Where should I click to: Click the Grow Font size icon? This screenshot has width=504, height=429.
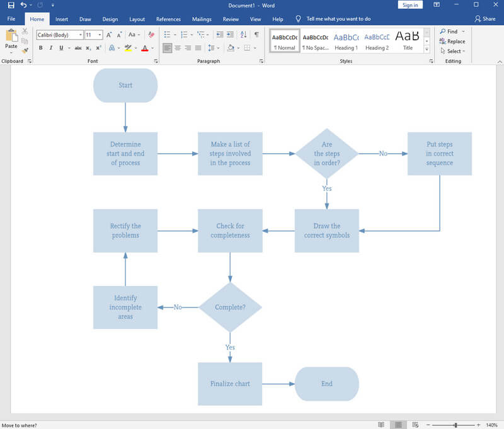109,35
